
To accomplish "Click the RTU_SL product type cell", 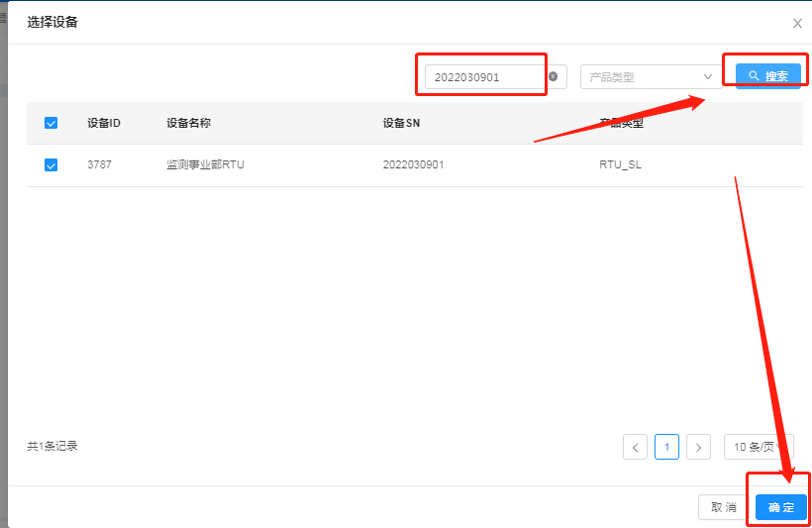I will coord(620,165).
